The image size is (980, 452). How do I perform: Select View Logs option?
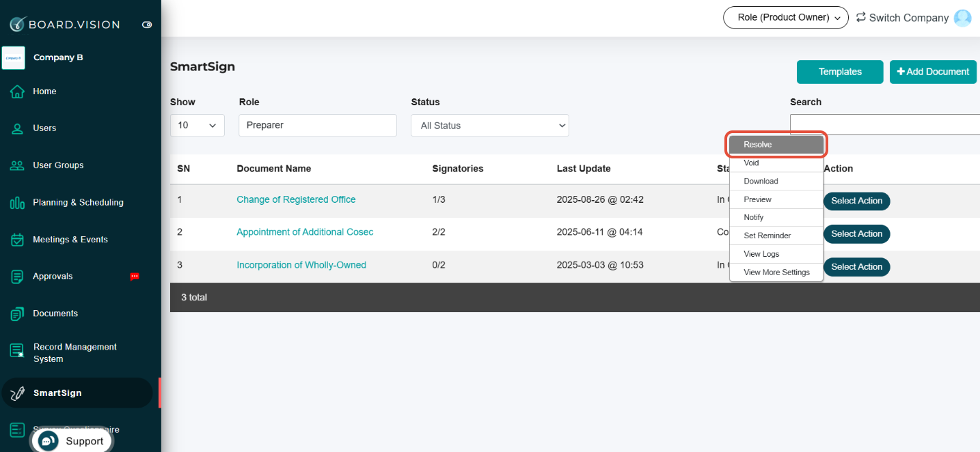tap(776, 254)
